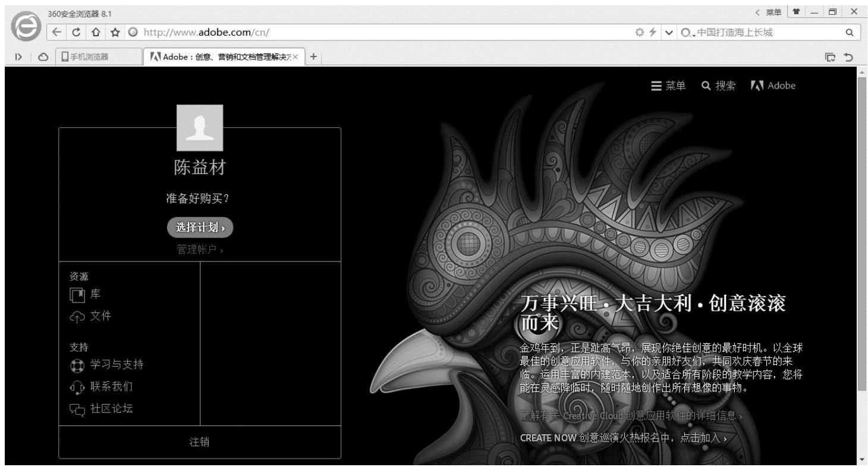The height and width of the screenshot is (467, 868).
Task: Click the Adobe logo link
Action: pyautogui.click(x=773, y=86)
